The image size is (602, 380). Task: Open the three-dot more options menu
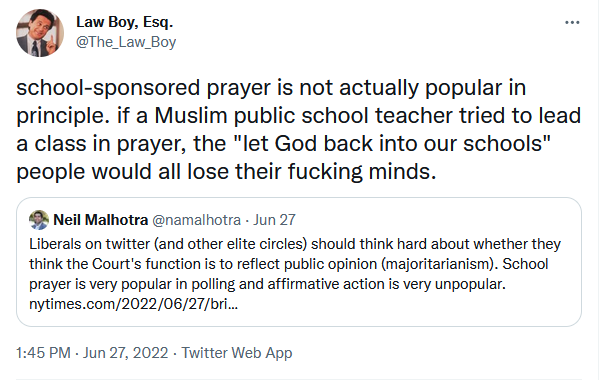(572, 23)
